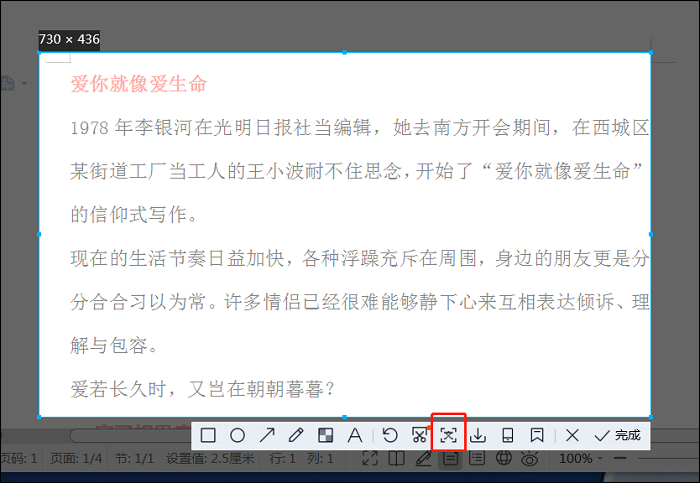Image resolution: width=700 pixels, height=483 pixels.
Task: Send the screenshot to mobile phone
Action: click(508, 435)
